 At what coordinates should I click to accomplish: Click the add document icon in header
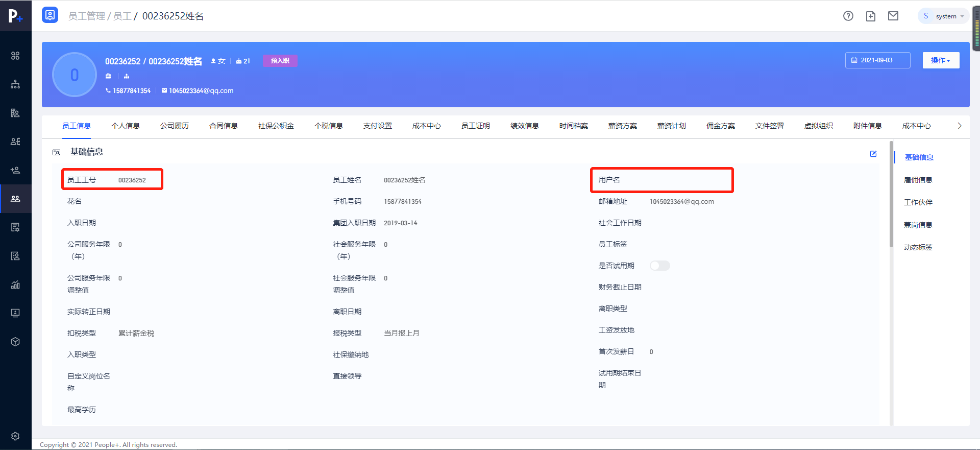coord(870,16)
